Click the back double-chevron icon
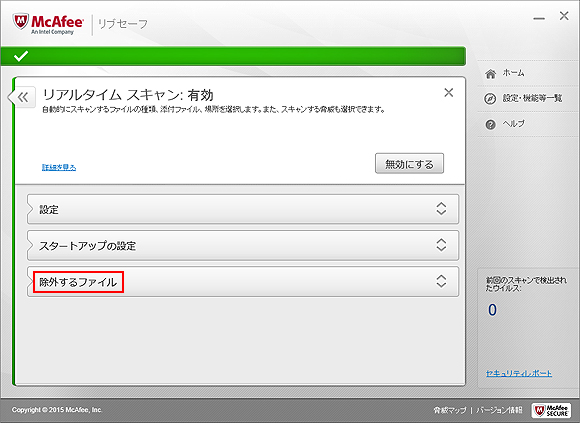Image resolution: width=580 pixels, height=423 pixels. 23,97
